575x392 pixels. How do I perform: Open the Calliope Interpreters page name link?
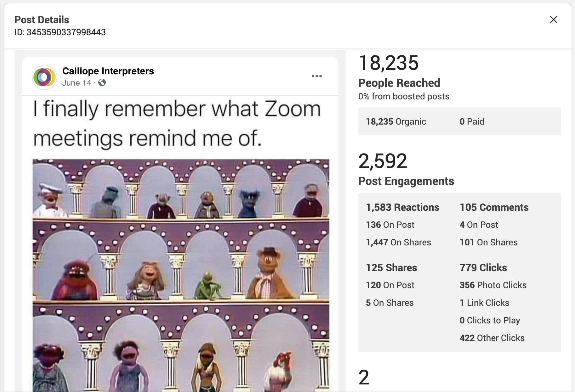coord(108,71)
